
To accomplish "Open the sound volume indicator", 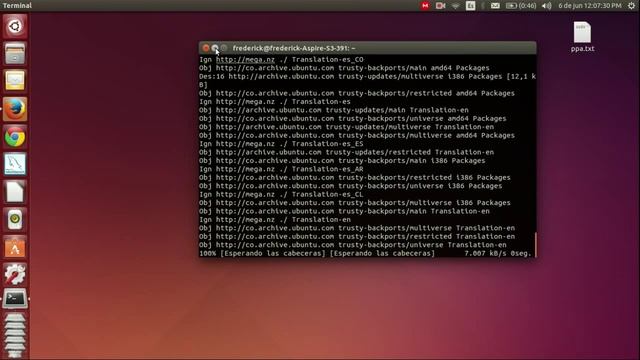I will [x=547, y=6].
